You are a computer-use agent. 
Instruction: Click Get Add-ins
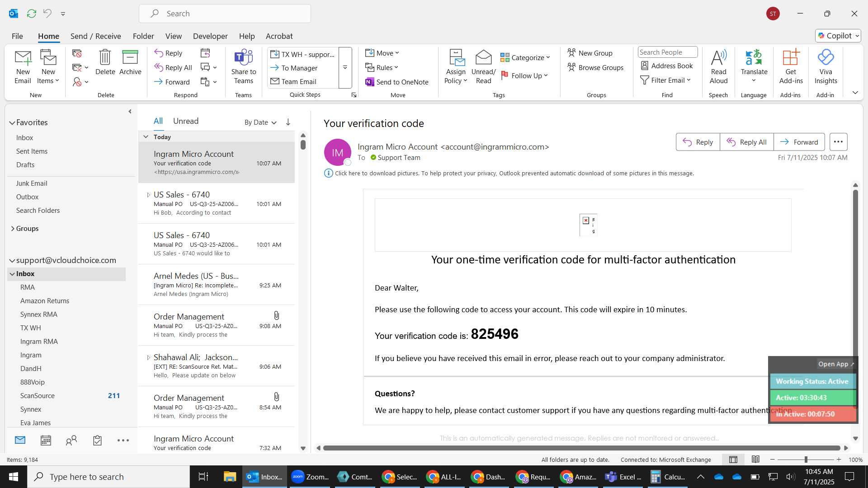tap(791, 67)
